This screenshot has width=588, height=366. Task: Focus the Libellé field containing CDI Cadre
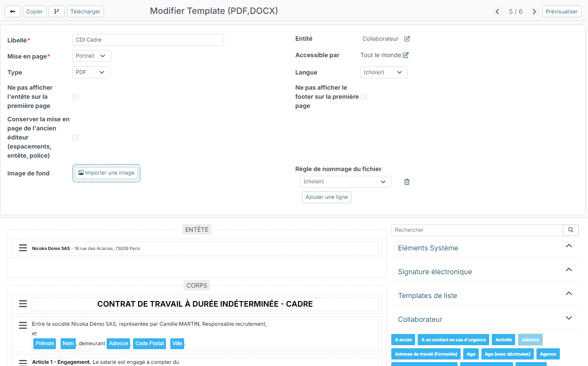click(x=148, y=40)
